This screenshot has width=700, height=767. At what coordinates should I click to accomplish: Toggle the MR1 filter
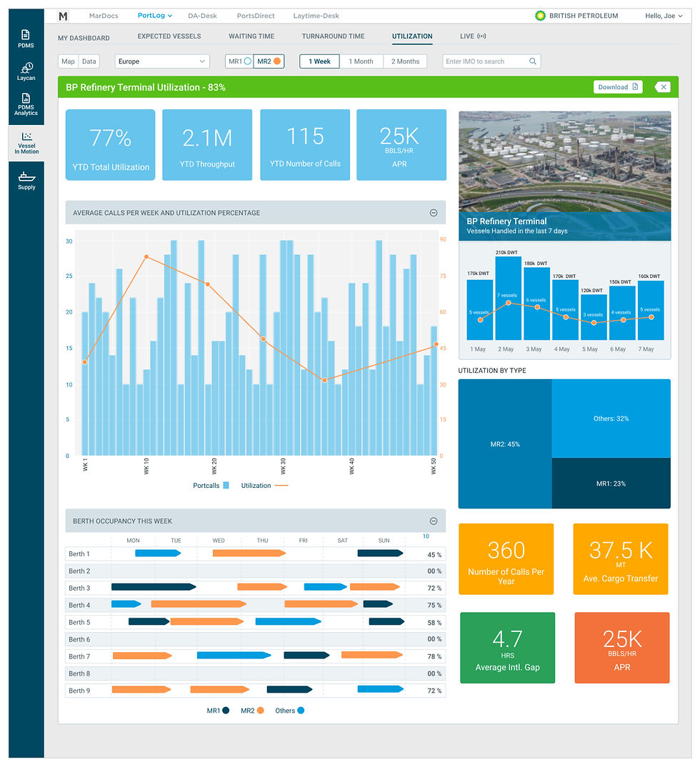(239, 61)
